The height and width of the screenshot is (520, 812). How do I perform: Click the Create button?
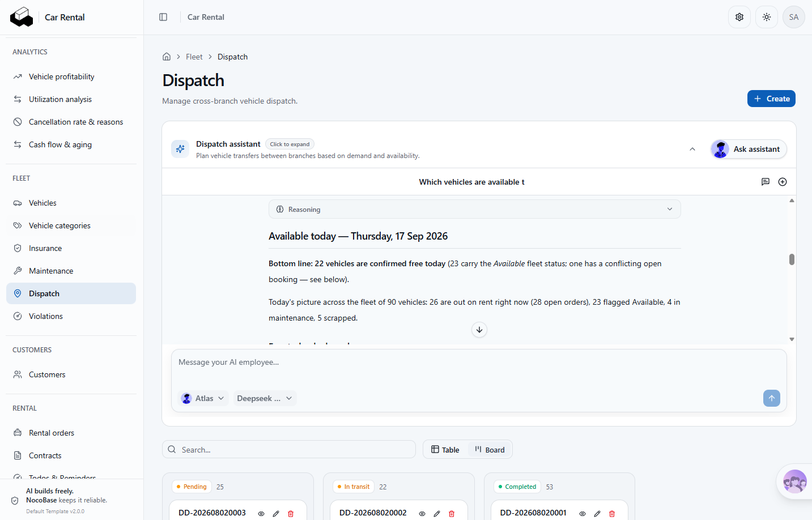click(x=771, y=99)
